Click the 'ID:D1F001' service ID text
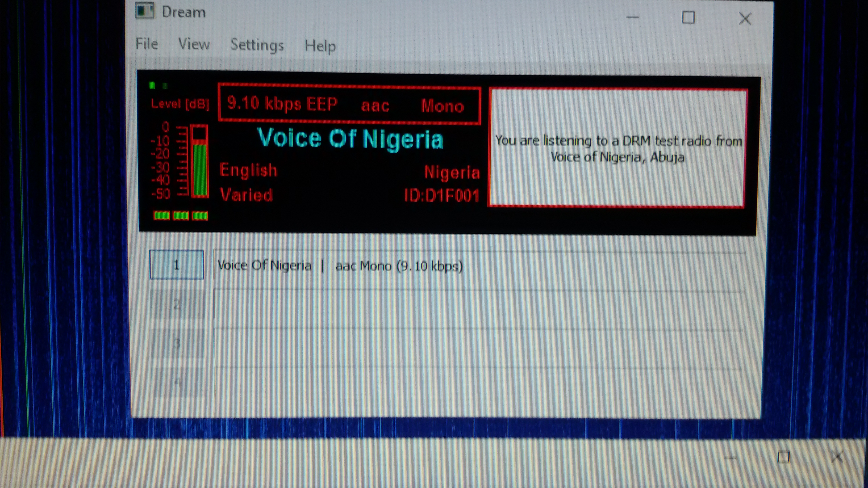This screenshot has height=488, width=868. 441,195
